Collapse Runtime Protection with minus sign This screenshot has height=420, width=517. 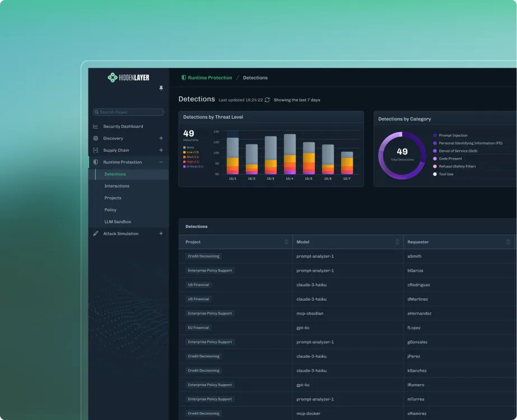pyautogui.click(x=161, y=162)
